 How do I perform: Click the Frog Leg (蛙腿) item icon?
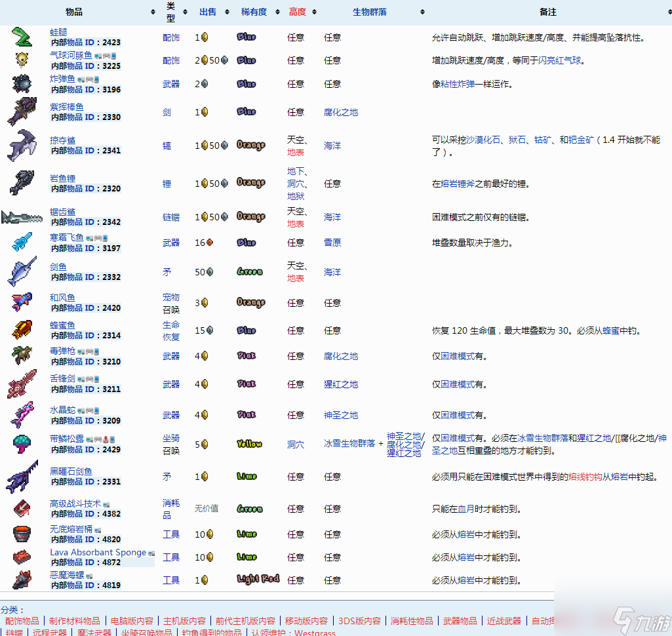click(22, 37)
